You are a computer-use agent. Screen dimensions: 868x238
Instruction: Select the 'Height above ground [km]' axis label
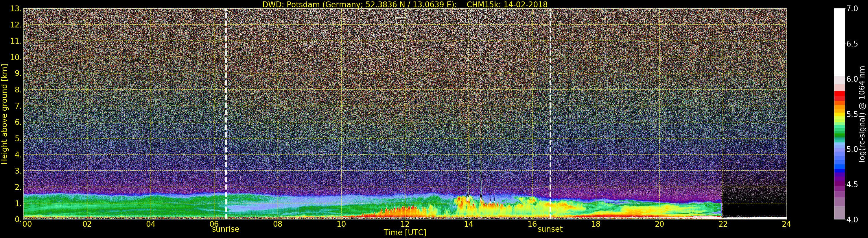click(x=4, y=114)
